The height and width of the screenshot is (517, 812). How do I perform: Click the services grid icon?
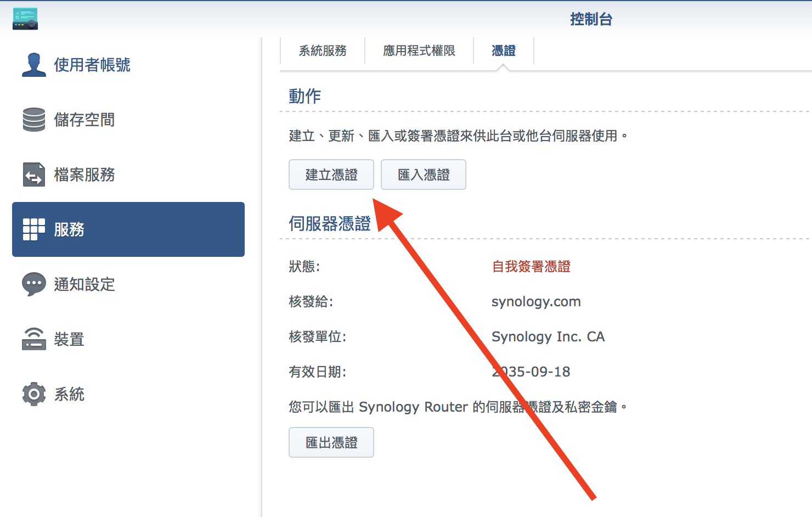[33, 229]
